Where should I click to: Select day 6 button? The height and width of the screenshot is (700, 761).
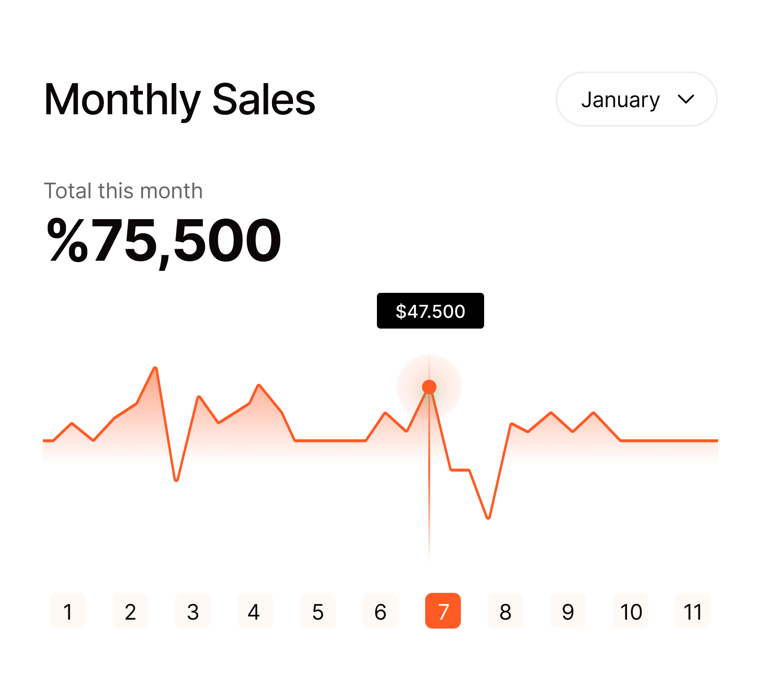pos(380,611)
